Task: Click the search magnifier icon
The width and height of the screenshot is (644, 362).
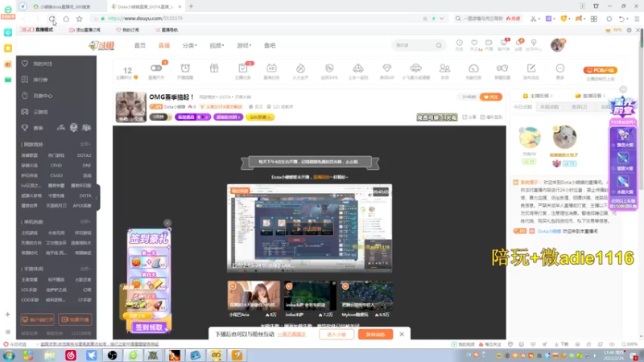Action: click(439, 45)
